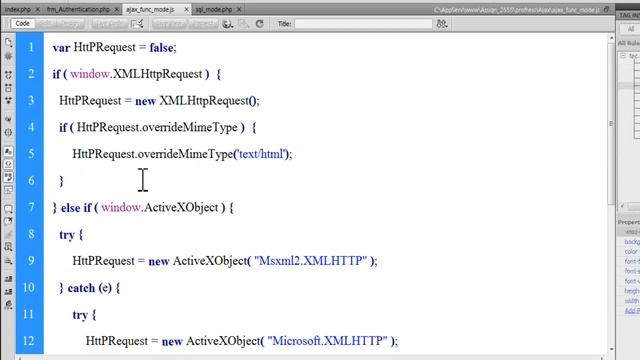640x360 pixels.
Task: Close the index.php tab
Action: tap(38, 9)
